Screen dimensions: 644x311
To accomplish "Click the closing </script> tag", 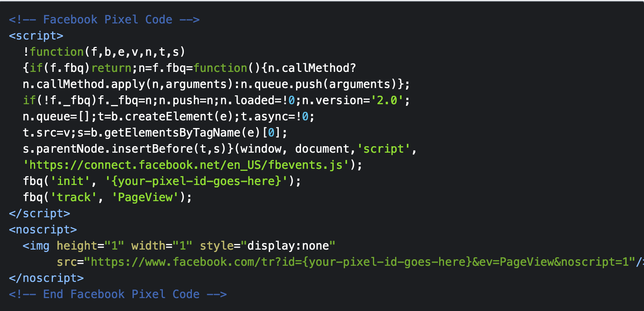I will pos(39,213).
